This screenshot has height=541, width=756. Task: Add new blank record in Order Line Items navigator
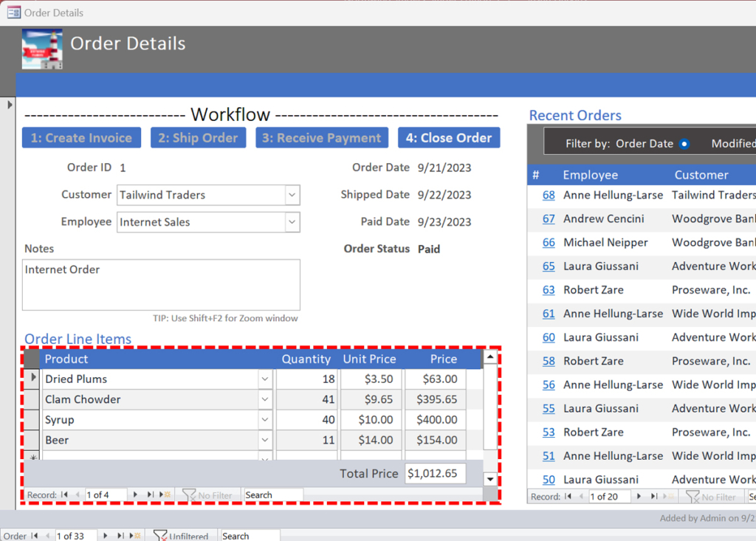165,495
